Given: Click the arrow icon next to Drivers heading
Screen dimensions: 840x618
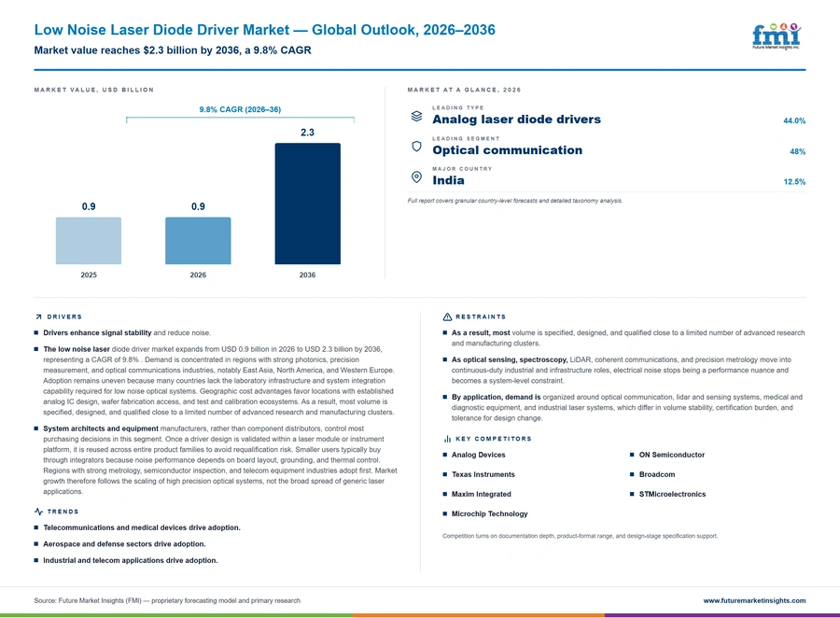Looking at the screenshot, I should pyautogui.click(x=38, y=316).
